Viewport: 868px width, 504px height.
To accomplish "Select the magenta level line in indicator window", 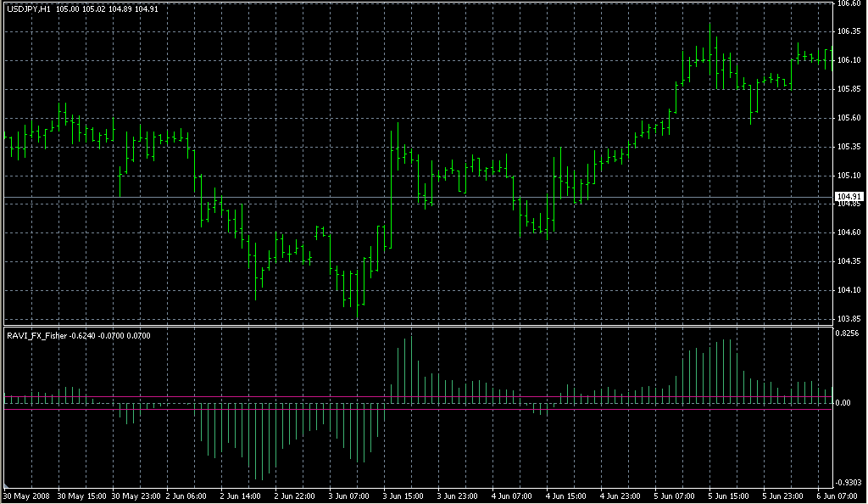I will 424,409.
